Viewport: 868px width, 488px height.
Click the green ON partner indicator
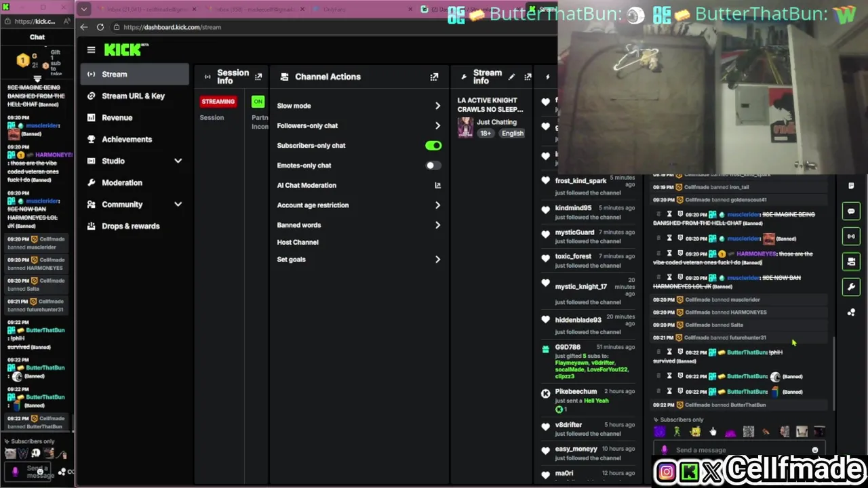point(258,102)
